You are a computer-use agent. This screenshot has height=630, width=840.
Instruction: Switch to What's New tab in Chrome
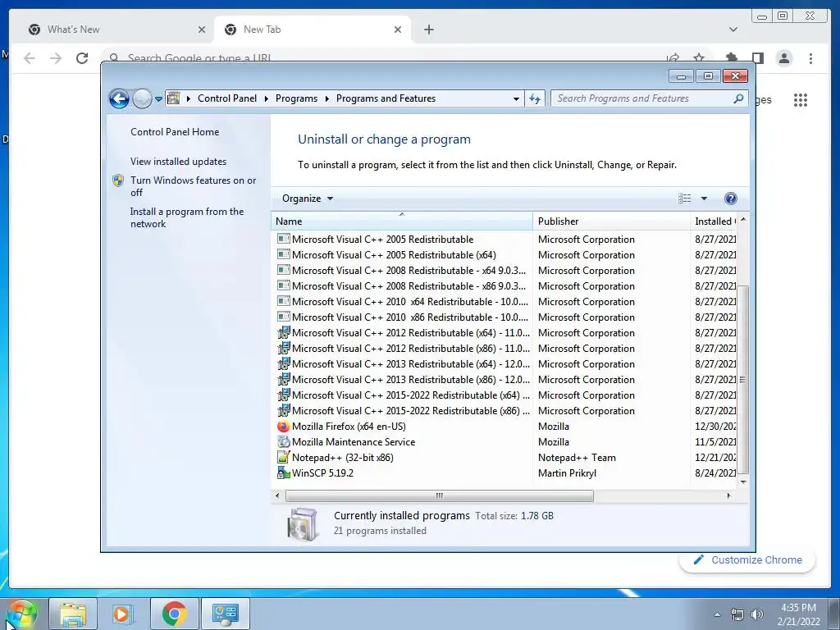(116, 30)
